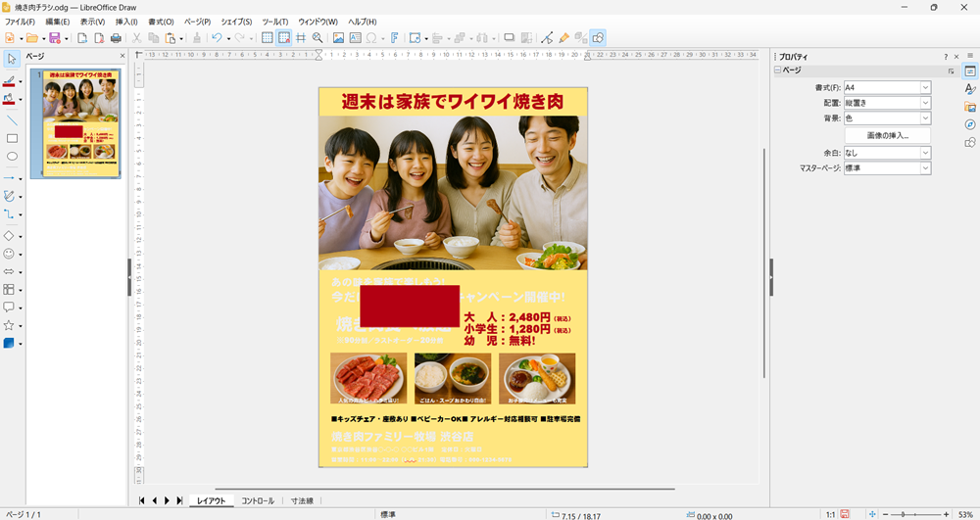Click the vertical scrollbar of canvas
The width and height of the screenshot is (980, 520).
[x=764, y=262]
